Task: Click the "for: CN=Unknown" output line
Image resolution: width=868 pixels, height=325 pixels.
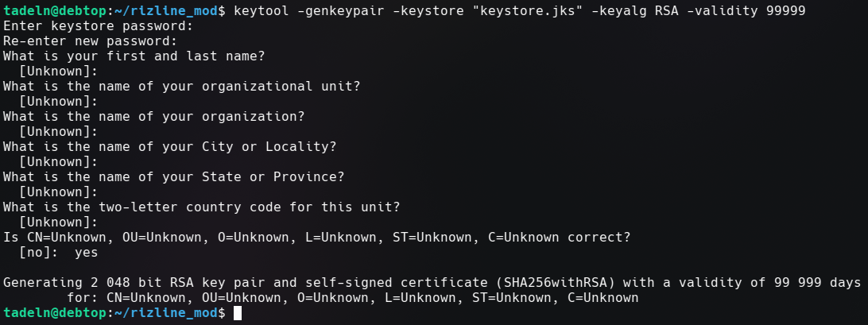Action: [353, 298]
